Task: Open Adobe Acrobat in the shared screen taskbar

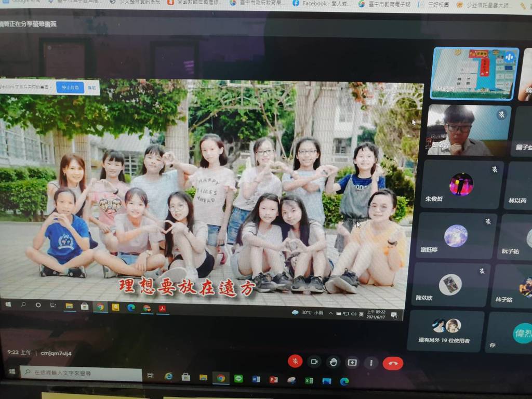Action: coord(162,309)
